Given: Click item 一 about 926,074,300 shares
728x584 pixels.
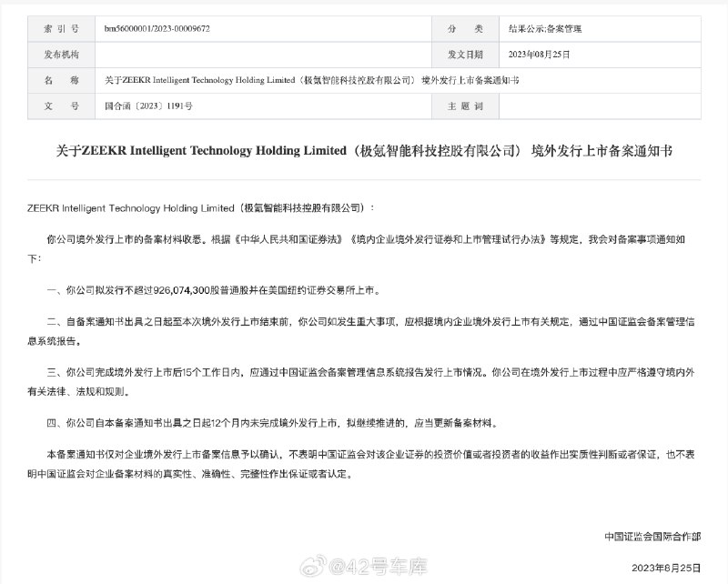Looking at the screenshot, I should [214, 290].
